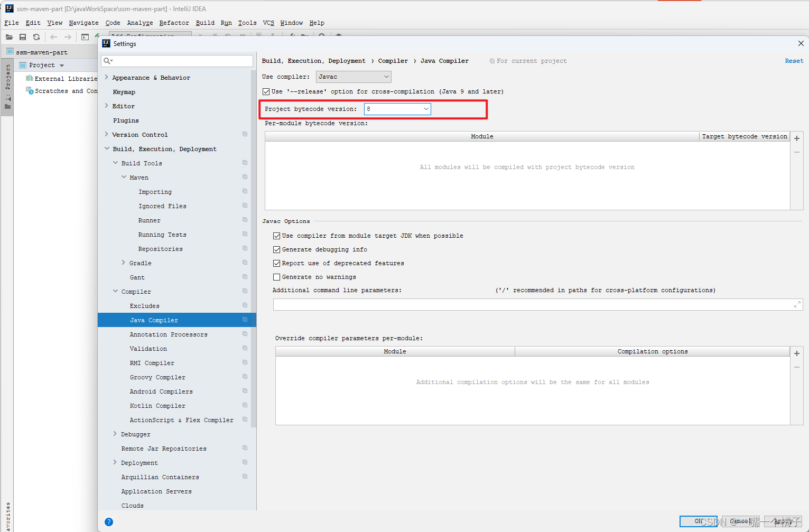Open the Use compiler Javac dropdown
Image resolution: width=809 pixels, height=532 pixels.
354,77
